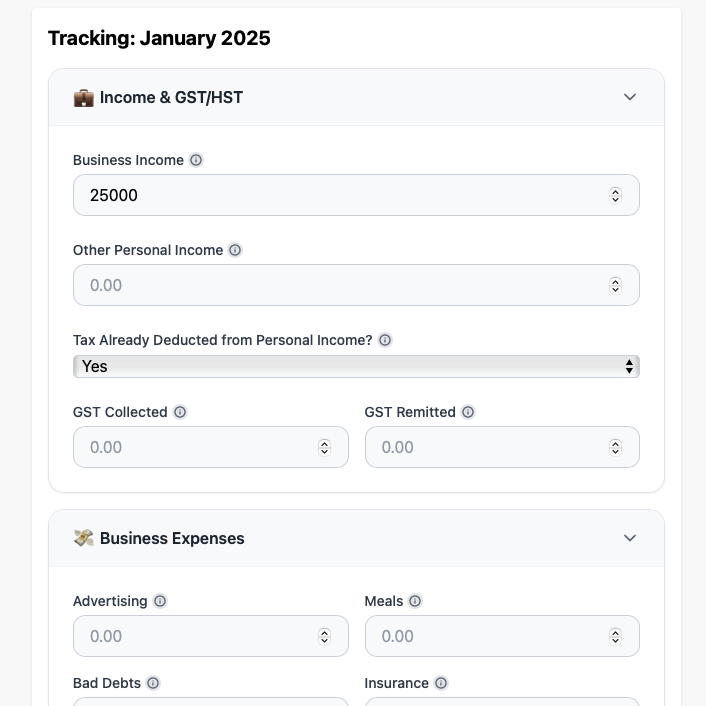Click the Bad Debts info icon
The image size is (706, 706).
pyautogui.click(x=153, y=683)
